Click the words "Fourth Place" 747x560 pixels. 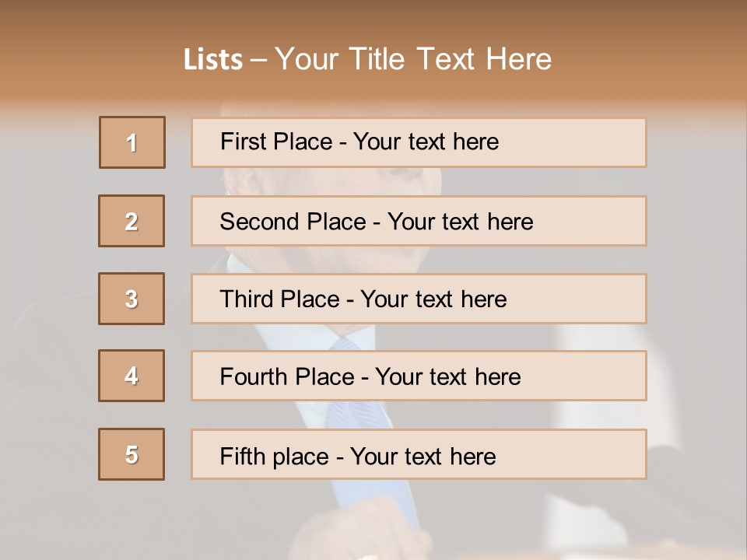pyautogui.click(x=286, y=377)
